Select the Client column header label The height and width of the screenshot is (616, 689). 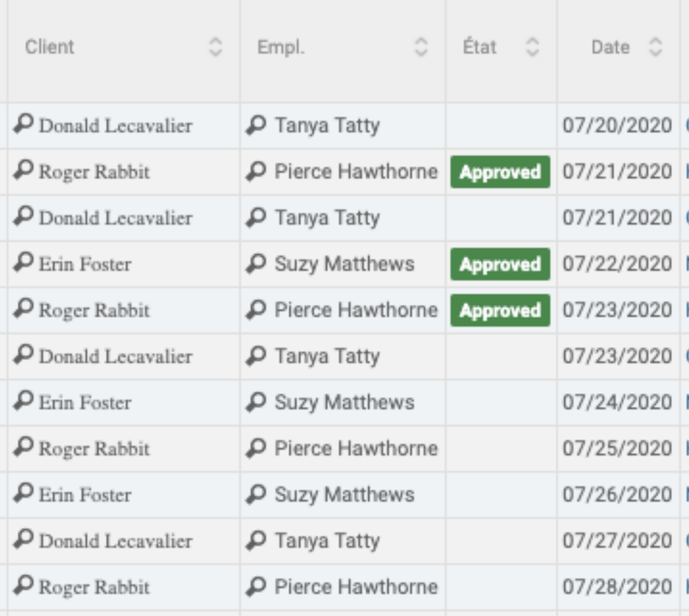coord(49,47)
